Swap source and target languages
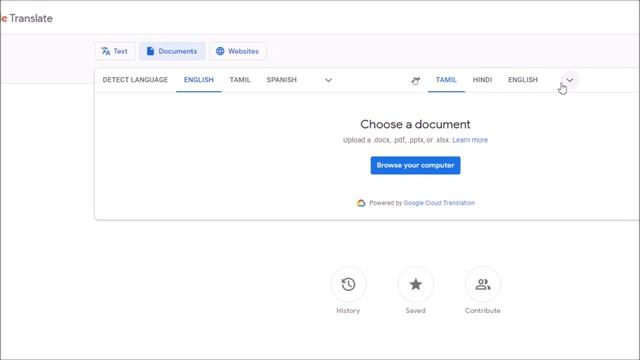This screenshot has width=640, height=360. (416, 80)
